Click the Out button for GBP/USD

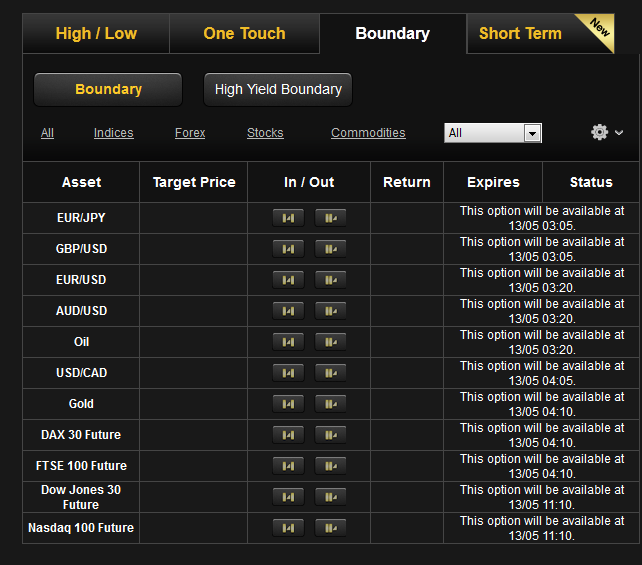coord(330,249)
